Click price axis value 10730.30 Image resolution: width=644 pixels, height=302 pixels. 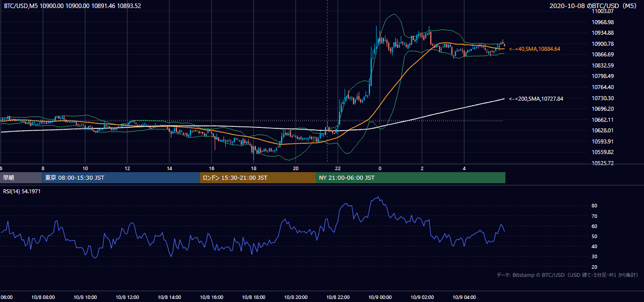point(603,98)
